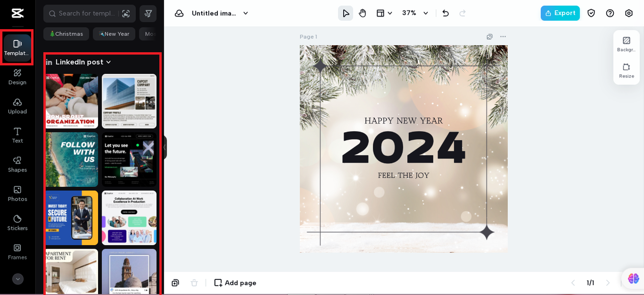
Task: Select the FEEL THE JOY text on canvas
Action: point(404,175)
